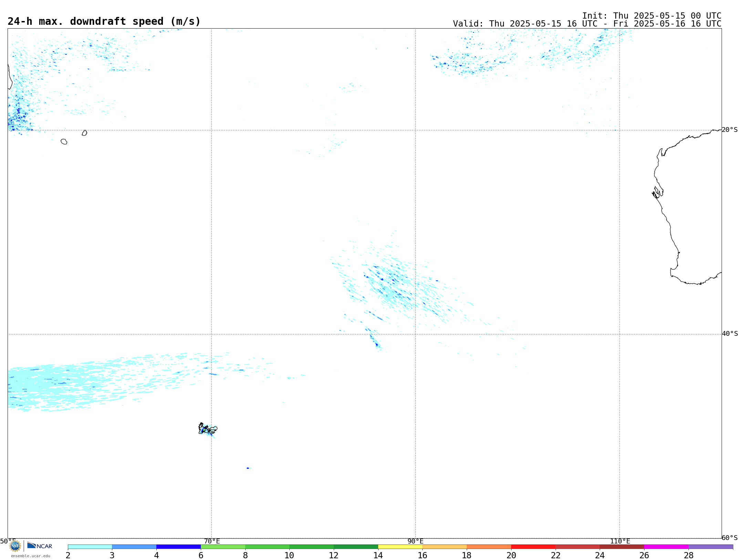Click the colorbar tick label '28'

click(689, 556)
